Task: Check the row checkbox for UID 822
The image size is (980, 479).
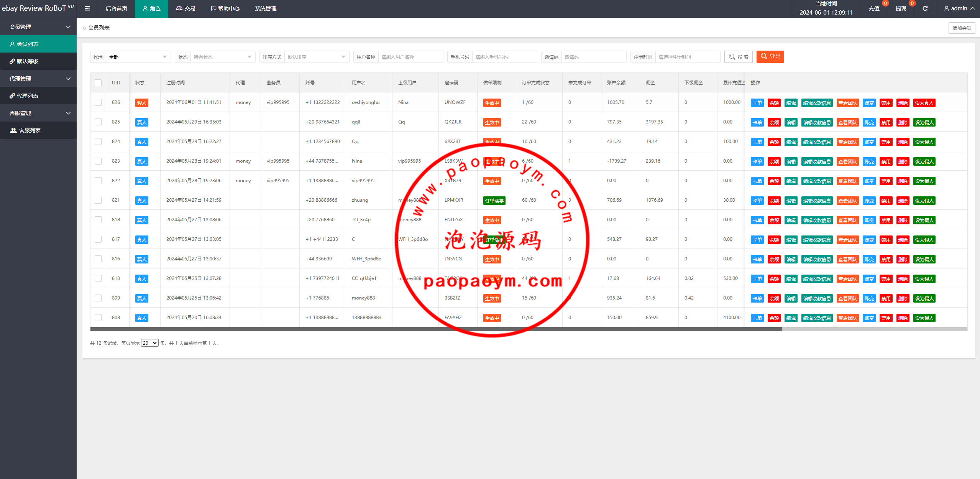Action: (x=98, y=181)
